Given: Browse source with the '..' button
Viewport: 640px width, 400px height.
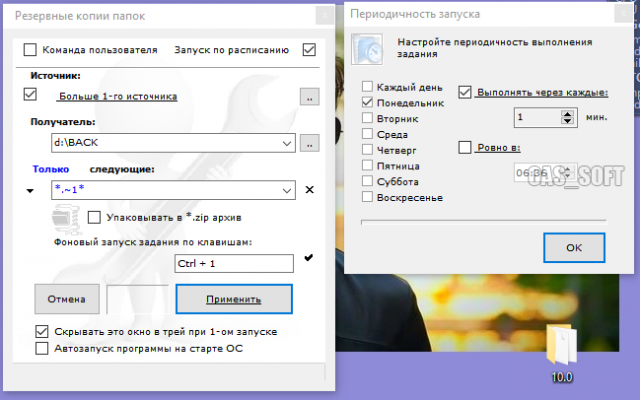Looking at the screenshot, I should point(310,97).
